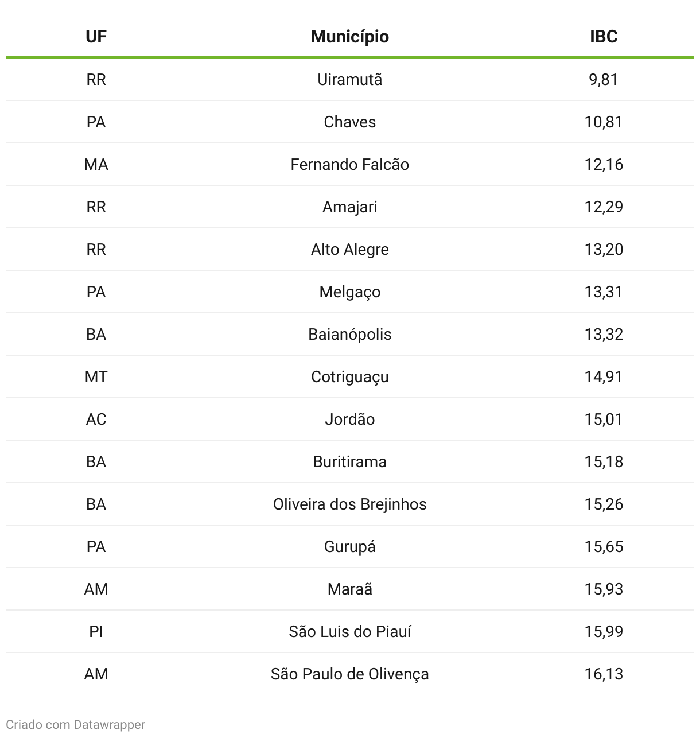Click the Gurupá municipality name
Screen dimensions: 700x738
point(350,546)
